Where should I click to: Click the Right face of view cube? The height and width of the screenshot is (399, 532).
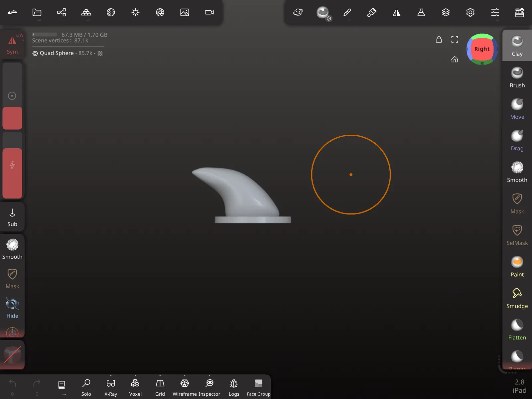(482, 49)
